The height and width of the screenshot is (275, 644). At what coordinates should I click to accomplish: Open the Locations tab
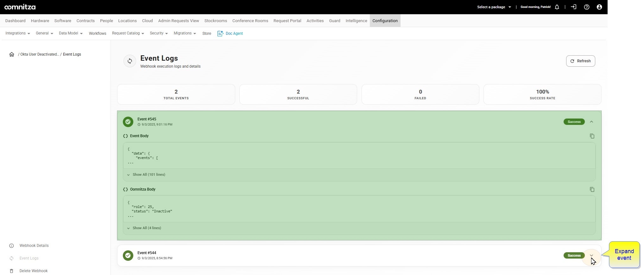pos(127,21)
